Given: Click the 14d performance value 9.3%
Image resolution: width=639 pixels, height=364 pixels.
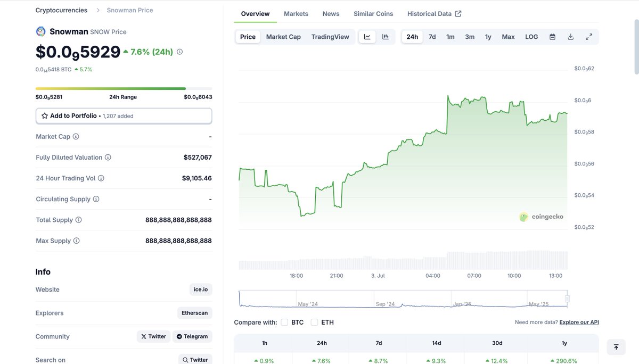Looking at the screenshot, I should [437, 361].
